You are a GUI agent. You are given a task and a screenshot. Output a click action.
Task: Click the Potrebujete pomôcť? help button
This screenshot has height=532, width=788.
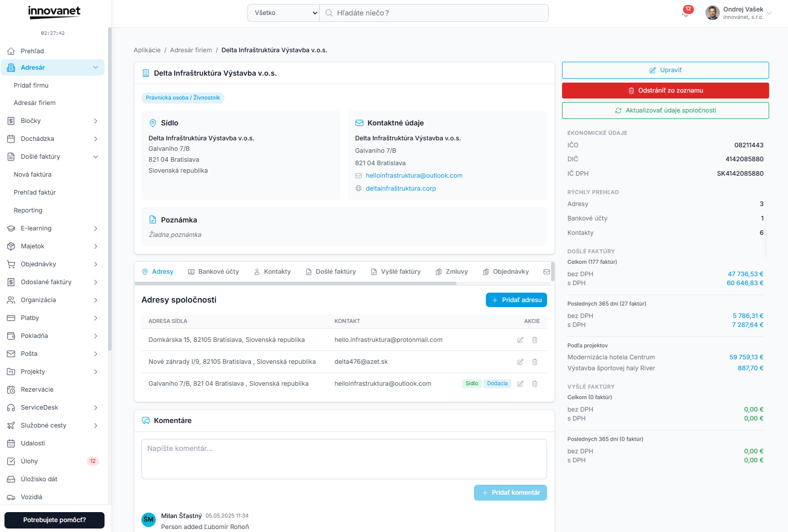point(54,520)
